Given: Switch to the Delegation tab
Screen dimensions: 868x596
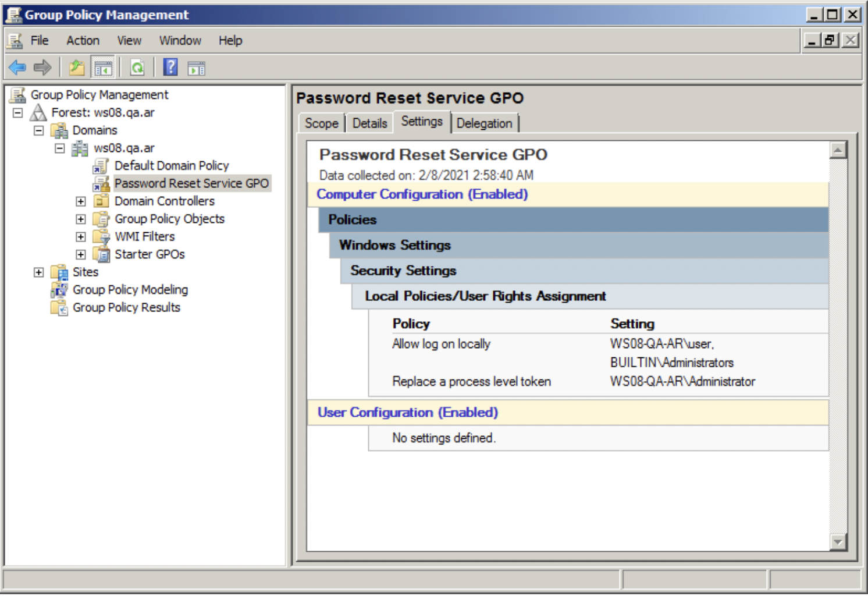Looking at the screenshot, I should coord(485,123).
